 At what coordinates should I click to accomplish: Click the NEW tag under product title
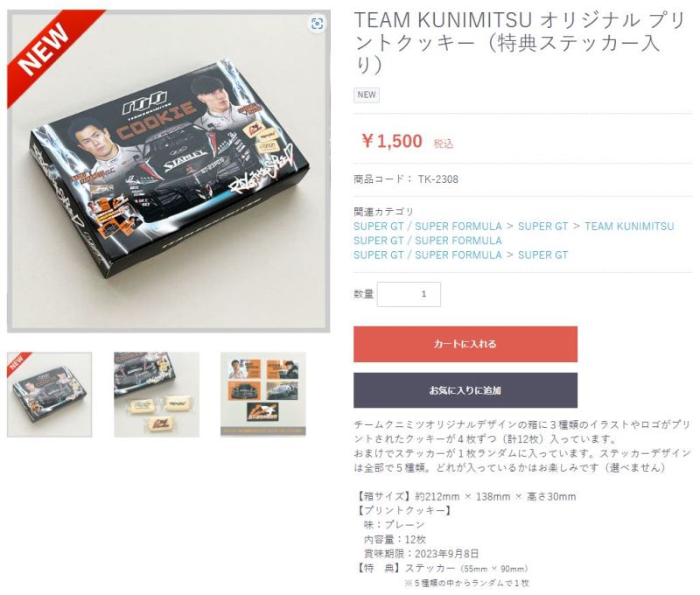point(367,95)
